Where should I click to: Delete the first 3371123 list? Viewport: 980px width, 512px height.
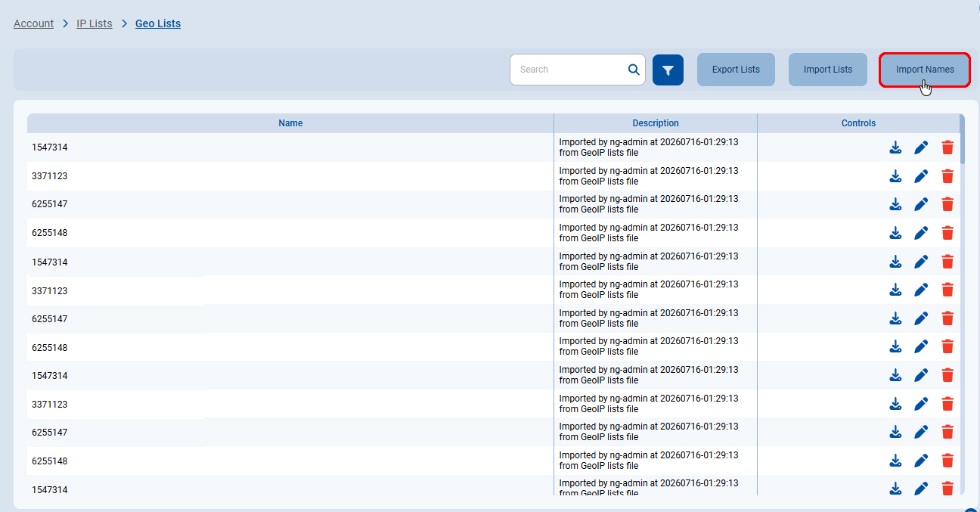click(947, 176)
